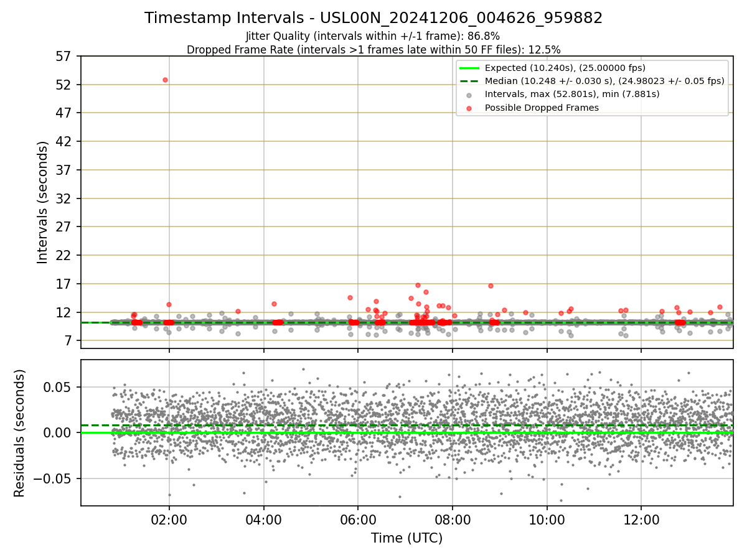Click the dashed green line legend swatch
The width and height of the screenshot is (747, 560).
click(469, 82)
